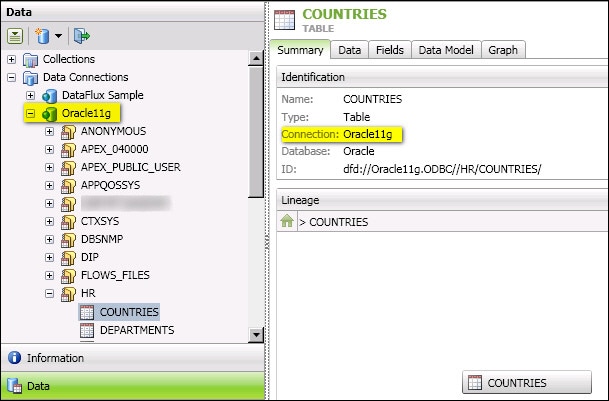Image resolution: width=609 pixels, height=401 pixels.
Task: Click the tree scrollbar down arrow
Action: pos(255,336)
